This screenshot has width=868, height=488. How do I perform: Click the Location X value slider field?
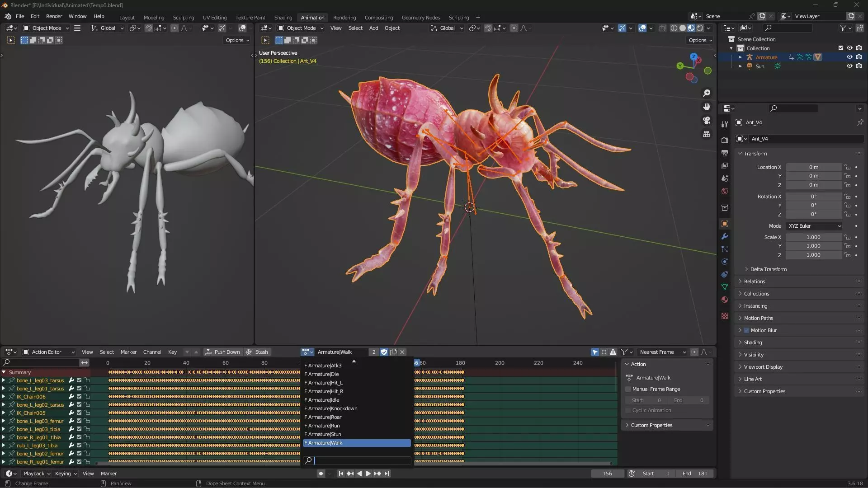(814, 167)
